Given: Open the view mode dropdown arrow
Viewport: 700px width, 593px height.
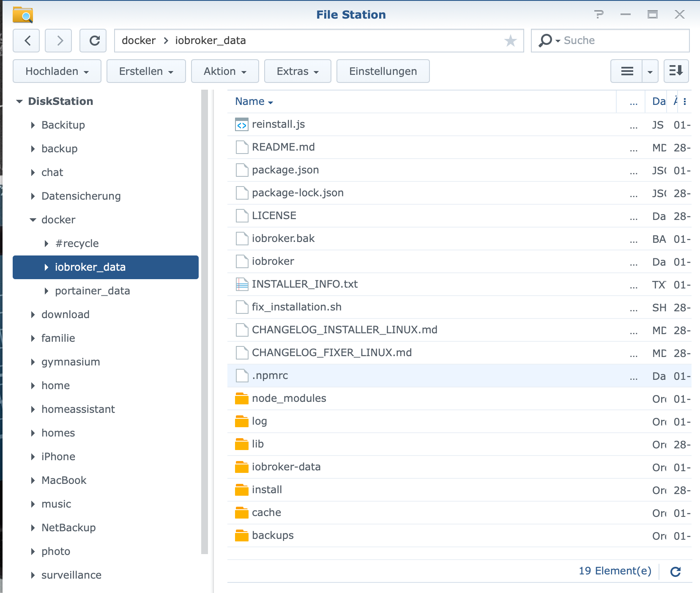Looking at the screenshot, I should 650,71.
